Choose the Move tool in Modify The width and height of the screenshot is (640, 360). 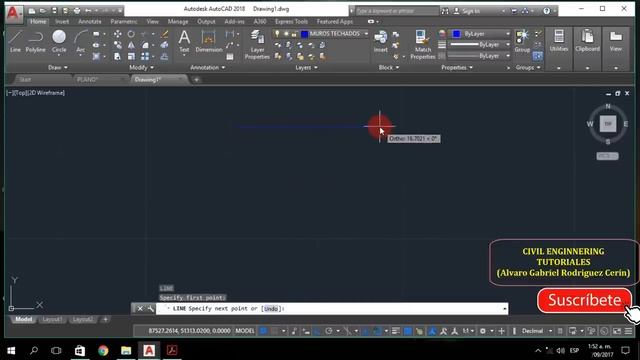click(x=118, y=34)
